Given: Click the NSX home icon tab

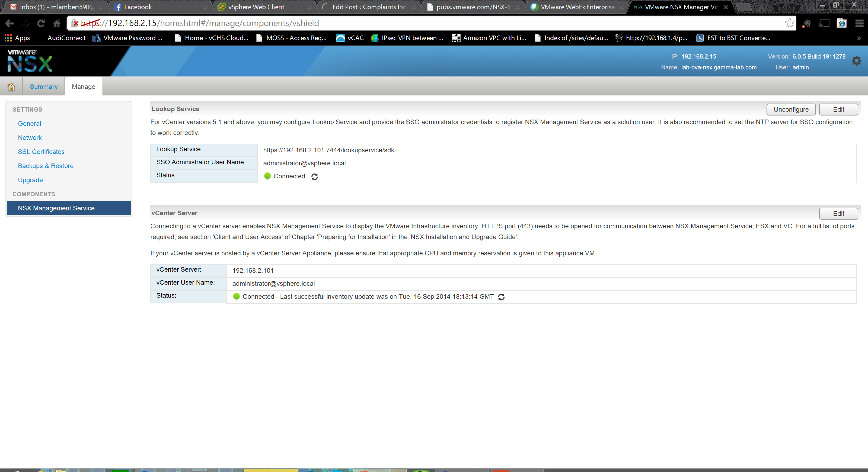Looking at the screenshot, I should point(11,87).
